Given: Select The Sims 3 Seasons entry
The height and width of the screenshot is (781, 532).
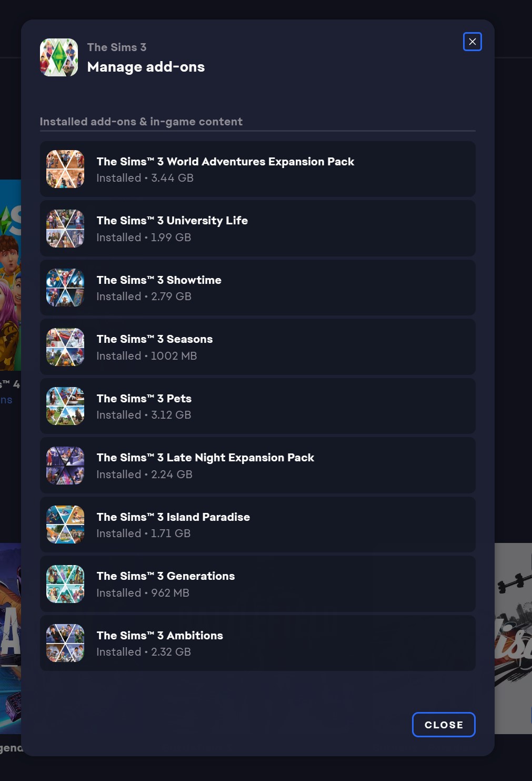Looking at the screenshot, I should pyautogui.click(x=258, y=347).
